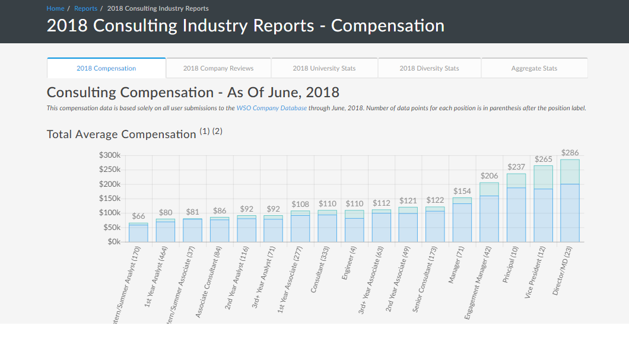The height and width of the screenshot is (364, 629).
Task: Select the Associate Consultant bar showing $86
Action: click(220, 231)
